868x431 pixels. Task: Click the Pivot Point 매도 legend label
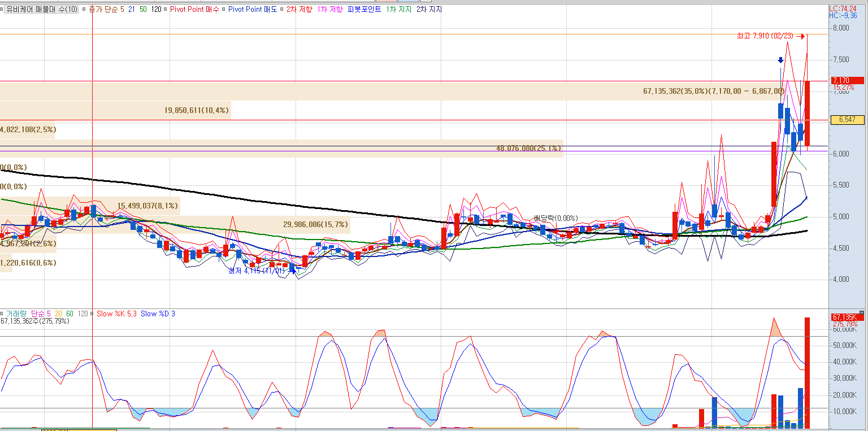pyautogui.click(x=253, y=9)
